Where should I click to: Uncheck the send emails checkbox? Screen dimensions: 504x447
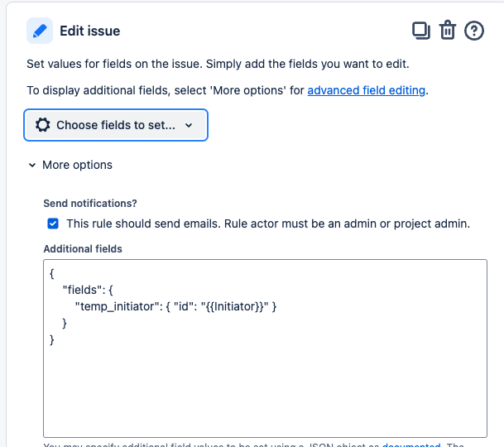[53, 223]
